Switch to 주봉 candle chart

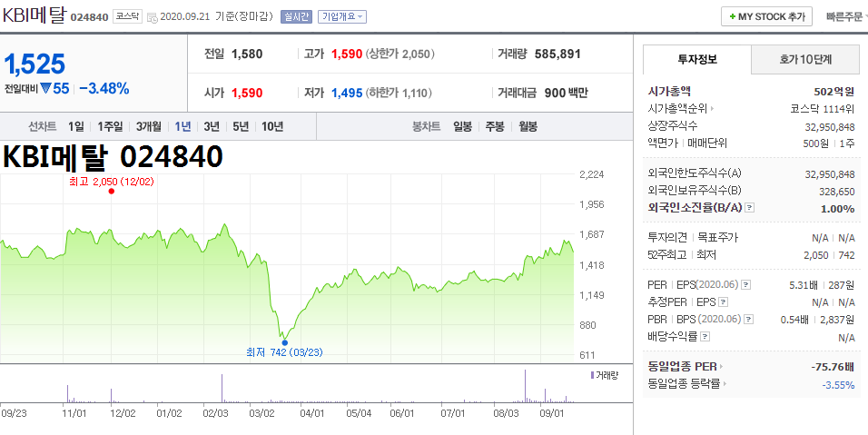click(x=494, y=127)
